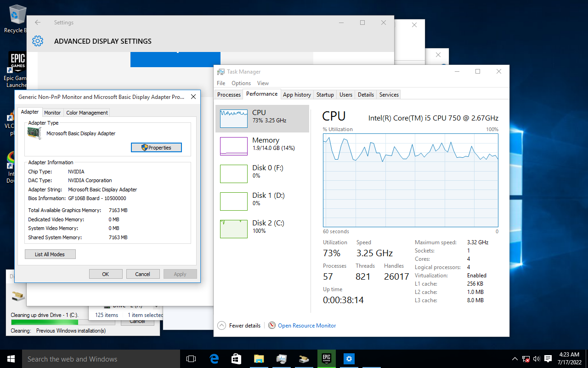Click the Handles count 26017
This screenshot has height=368, width=588.
(x=396, y=277)
